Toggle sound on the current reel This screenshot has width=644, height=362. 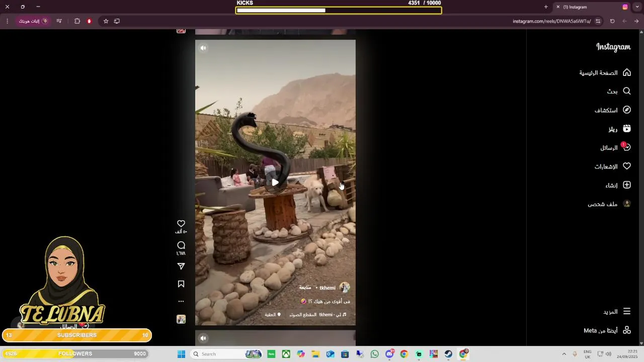pos(203,48)
